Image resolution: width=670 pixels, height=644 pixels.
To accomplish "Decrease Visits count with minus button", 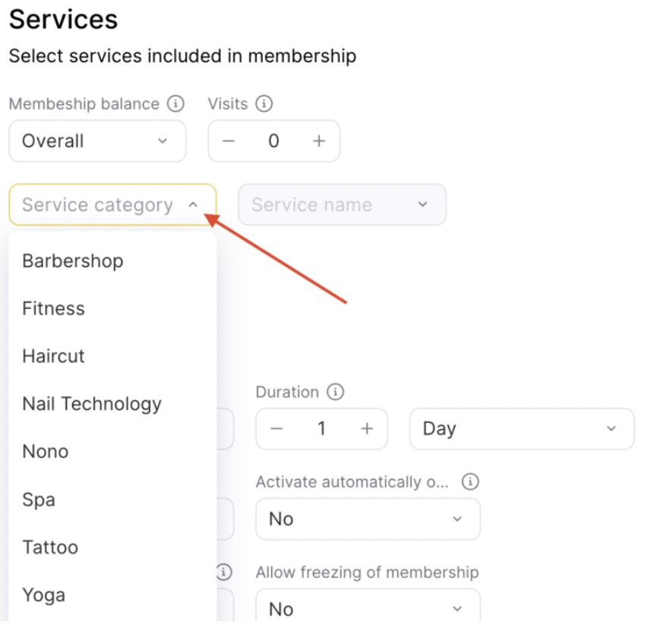I will 229,141.
